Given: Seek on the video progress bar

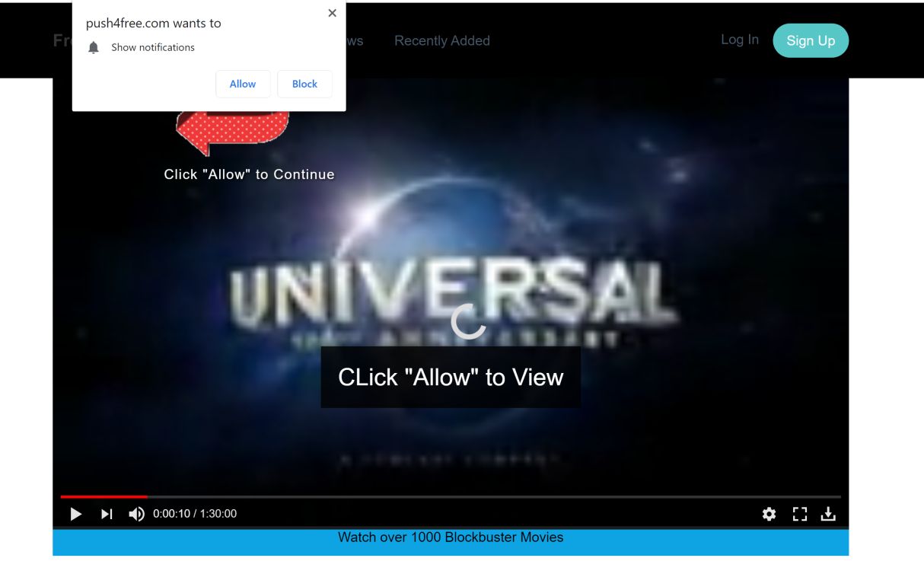Looking at the screenshot, I should 451,497.
